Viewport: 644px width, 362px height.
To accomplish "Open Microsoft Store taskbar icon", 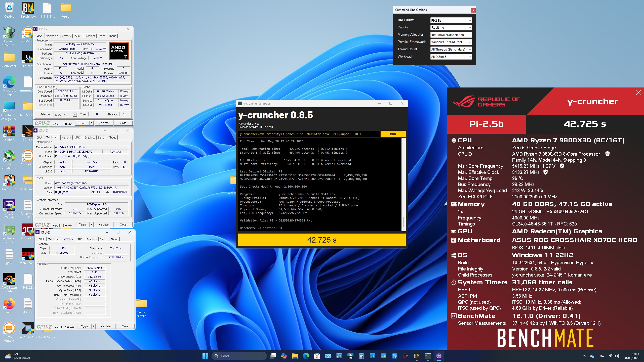I will (317, 356).
